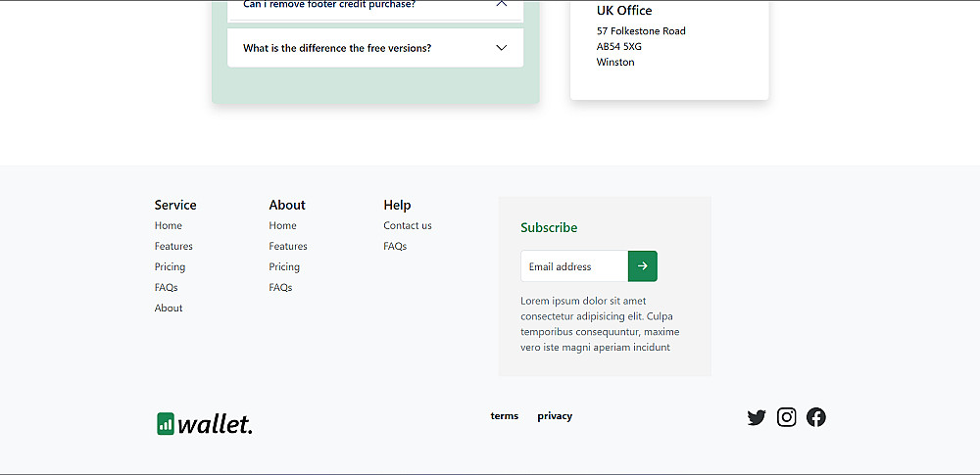Open the Instagram social icon
The image size is (980, 475).
[x=786, y=417]
